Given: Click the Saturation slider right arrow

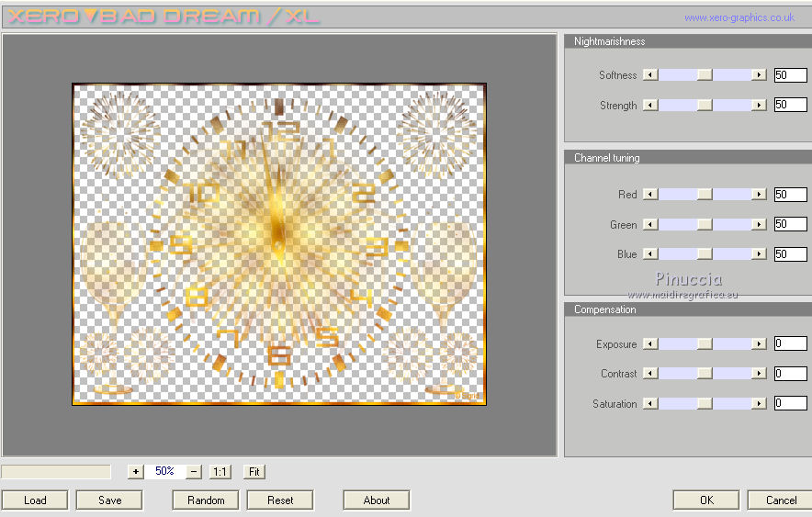Looking at the screenshot, I should coord(759,404).
